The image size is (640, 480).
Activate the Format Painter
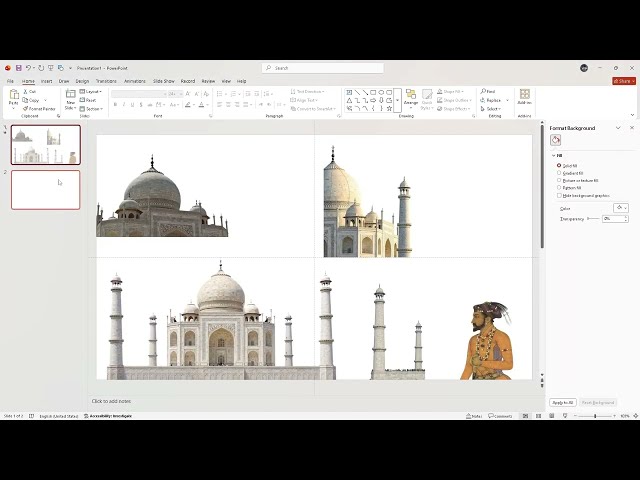coord(39,109)
